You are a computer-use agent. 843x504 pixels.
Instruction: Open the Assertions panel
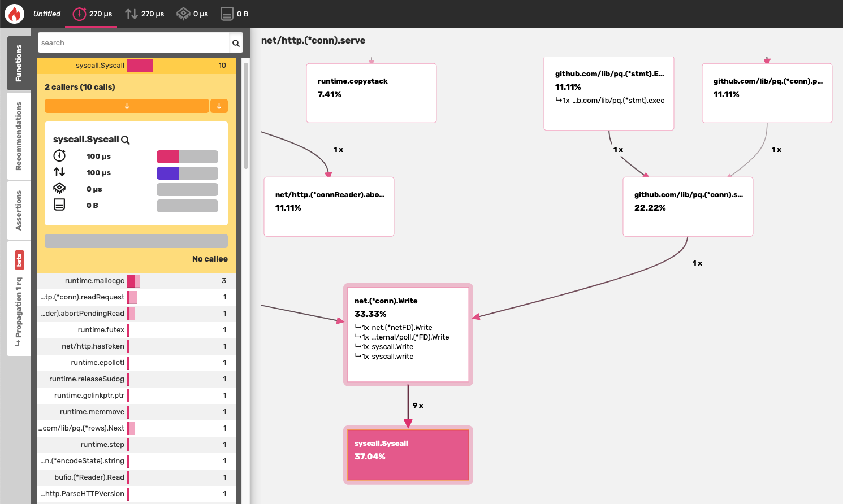click(19, 210)
